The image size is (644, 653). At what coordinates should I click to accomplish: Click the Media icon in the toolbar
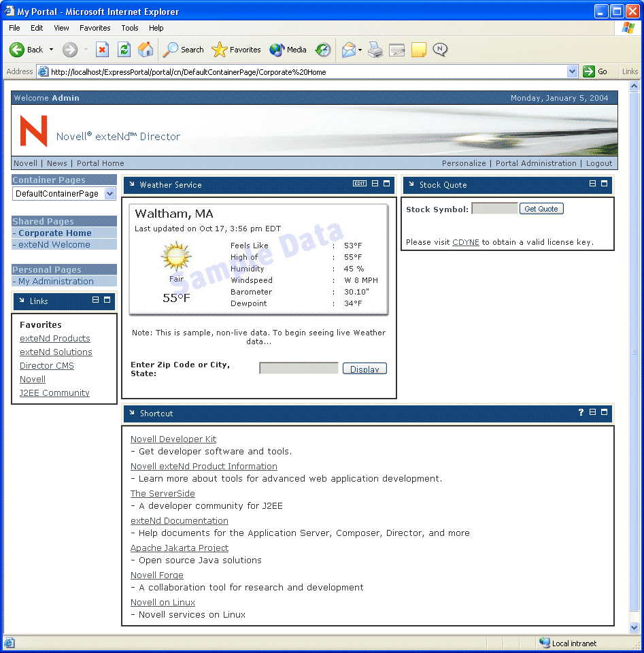click(x=286, y=50)
